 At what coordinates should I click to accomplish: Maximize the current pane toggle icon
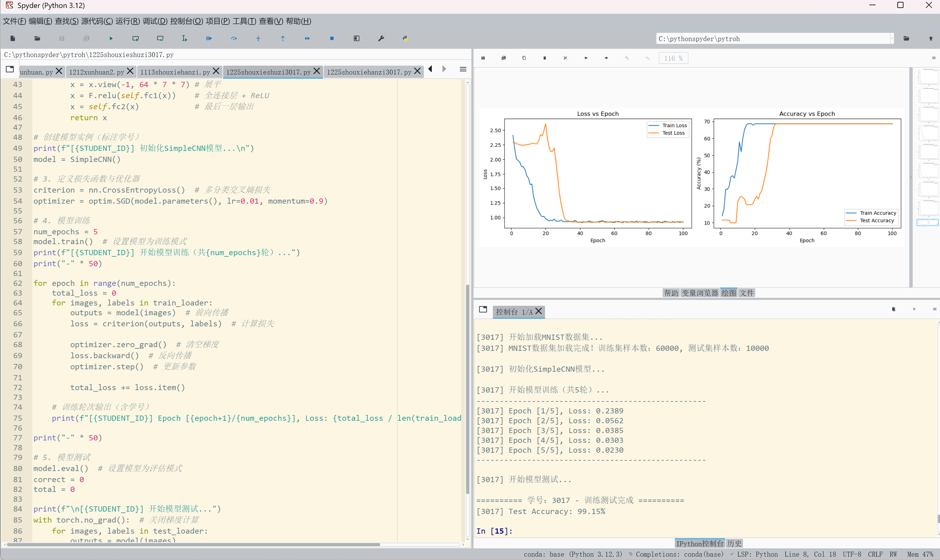point(356,39)
